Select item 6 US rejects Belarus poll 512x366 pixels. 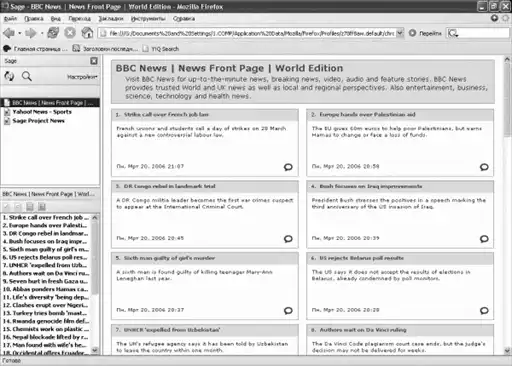[x=46, y=257]
